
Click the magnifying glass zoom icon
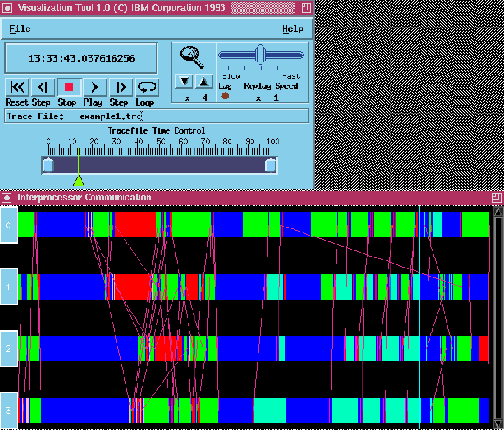[x=192, y=57]
